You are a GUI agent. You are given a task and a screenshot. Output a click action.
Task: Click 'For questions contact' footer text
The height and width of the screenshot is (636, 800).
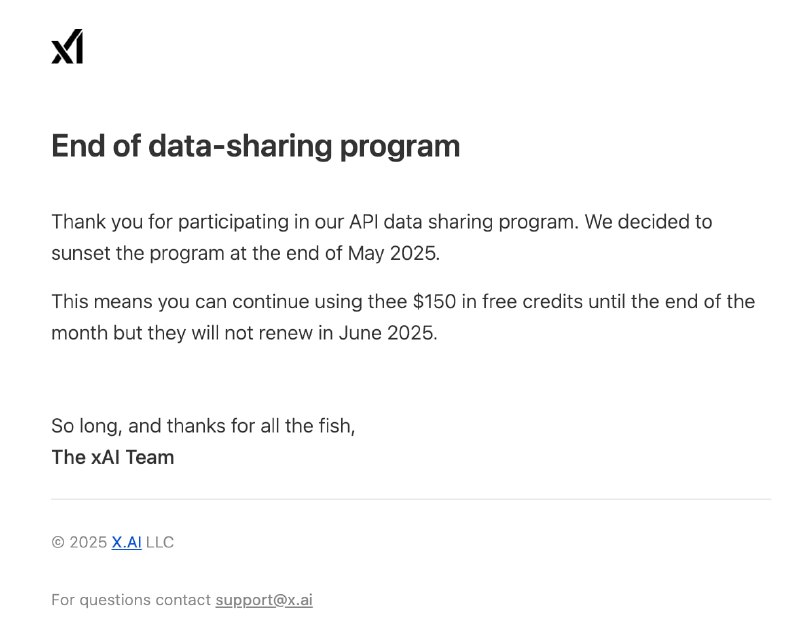[131, 600]
